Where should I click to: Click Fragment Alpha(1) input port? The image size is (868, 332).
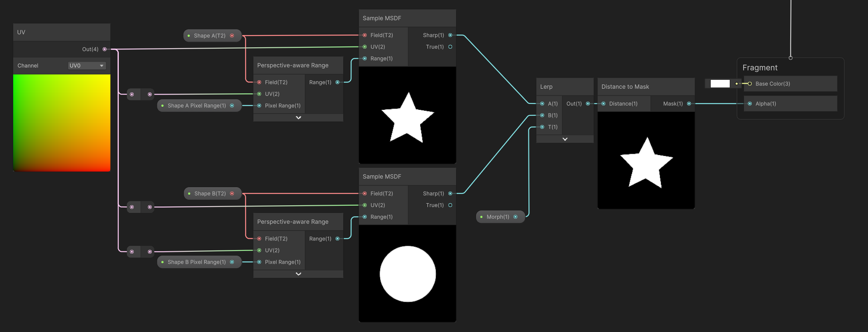tap(750, 103)
